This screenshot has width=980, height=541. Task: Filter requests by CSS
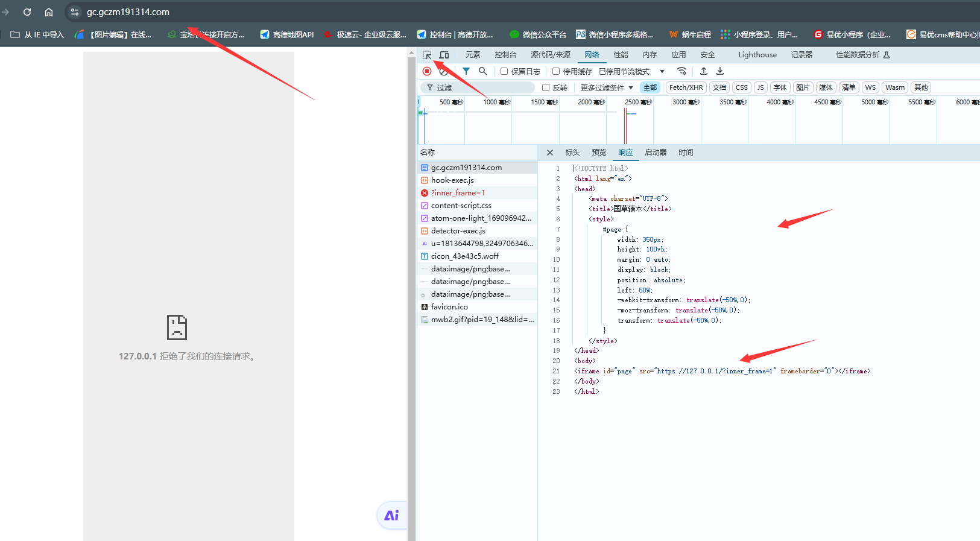click(742, 87)
